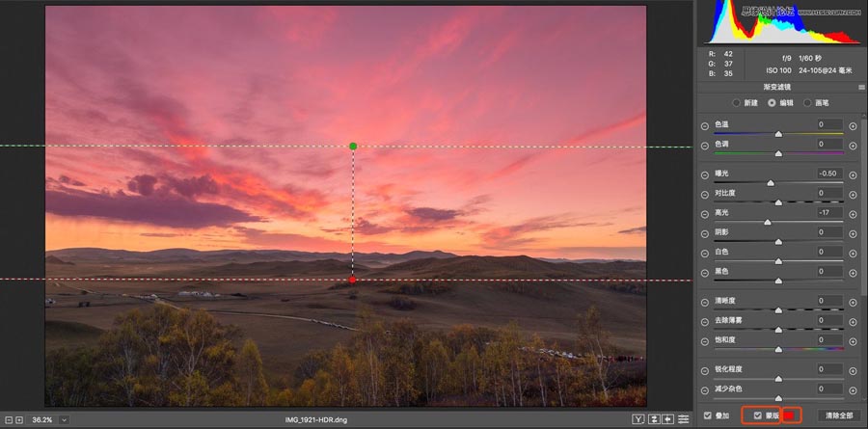Open the zoom level dropdown
The width and height of the screenshot is (868, 429).
64,419
